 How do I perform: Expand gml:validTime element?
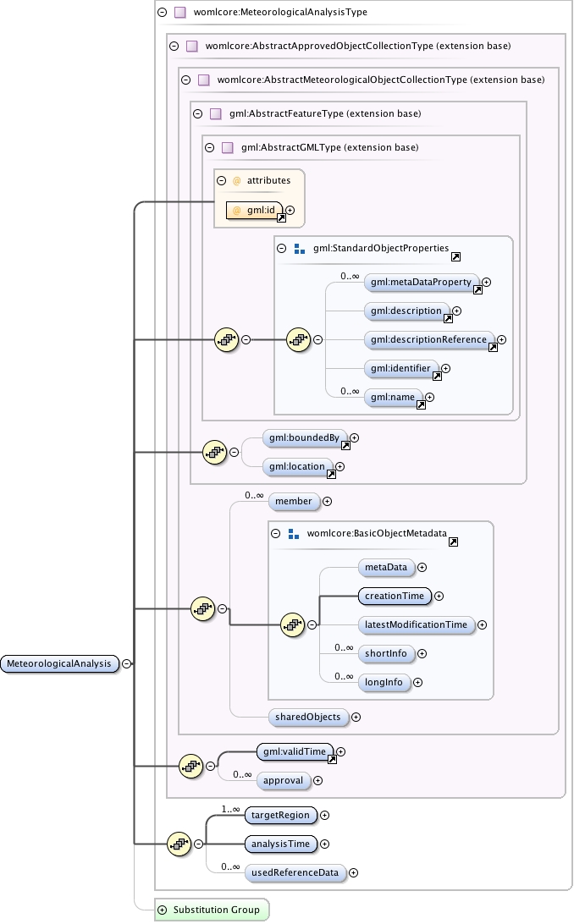pos(340,752)
